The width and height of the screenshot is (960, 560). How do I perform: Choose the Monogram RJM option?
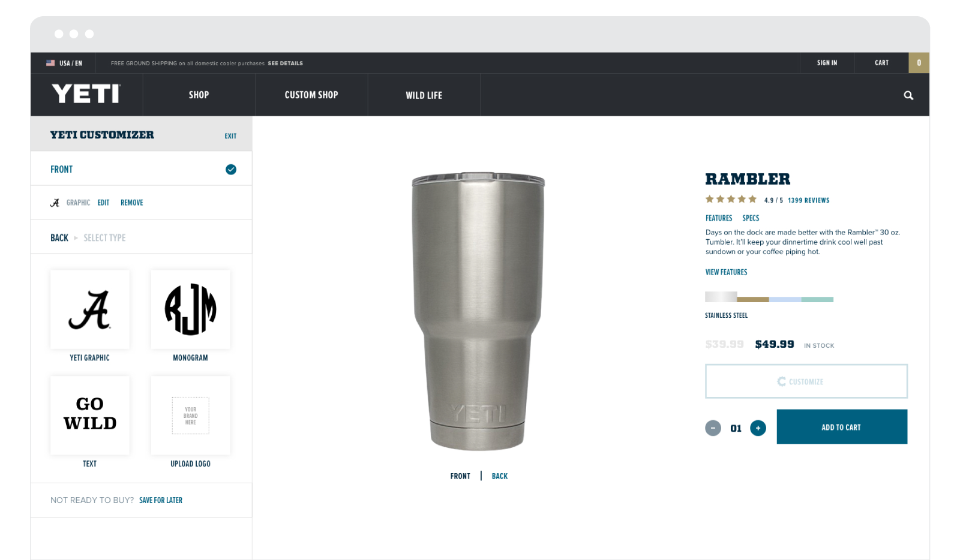click(190, 309)
